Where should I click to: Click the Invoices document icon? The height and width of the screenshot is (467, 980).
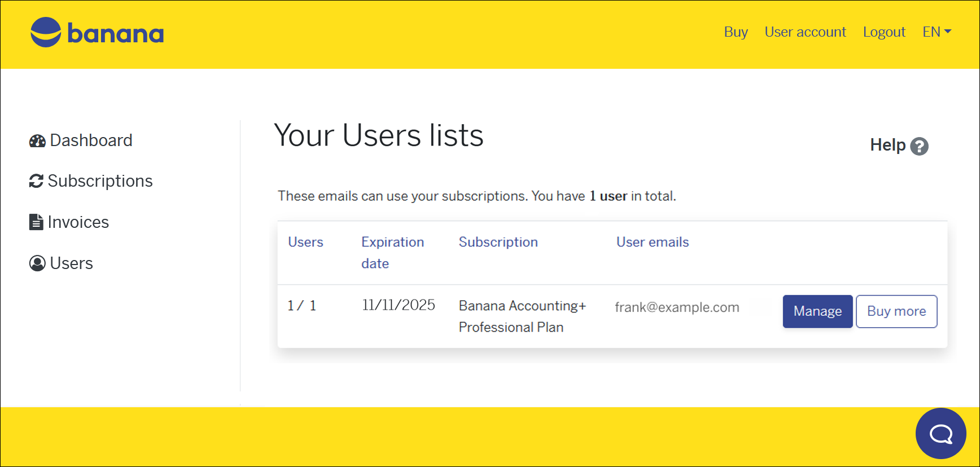click(x=36, y=222)
